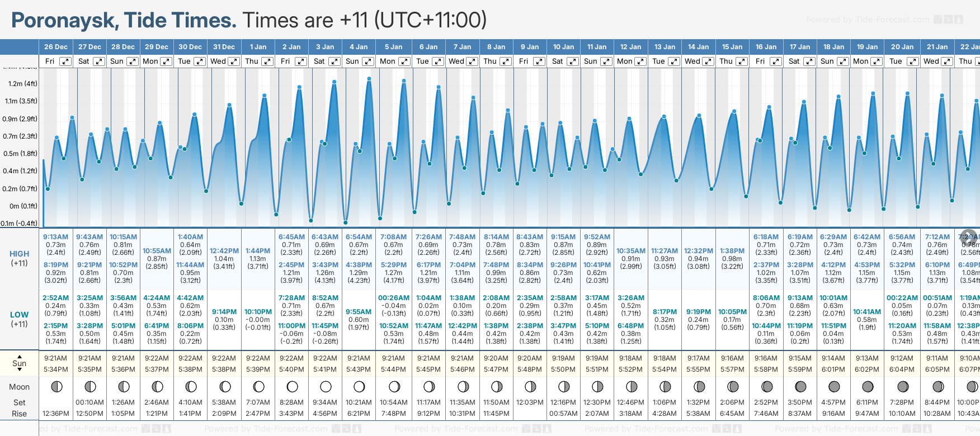Screen dimensions: 980x436
Task: Click the moon icon in the 19 Jan column
Action: [867, 386]
